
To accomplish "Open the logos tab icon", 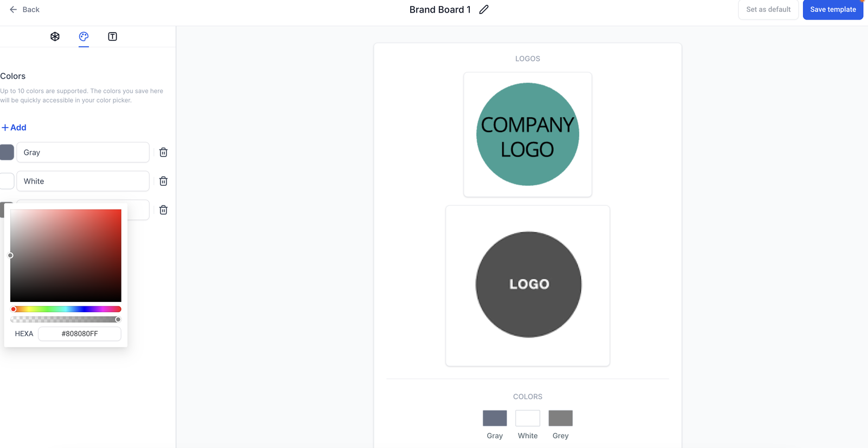I will click(55, 36).
